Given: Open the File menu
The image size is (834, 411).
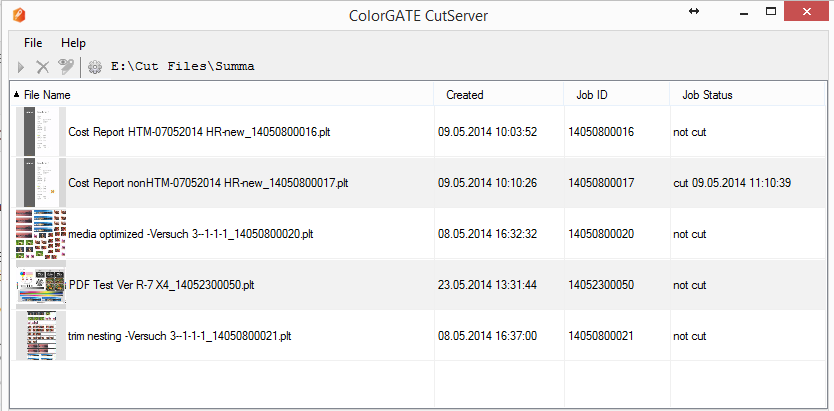Looking at the screenshot, I should point(33,43).
